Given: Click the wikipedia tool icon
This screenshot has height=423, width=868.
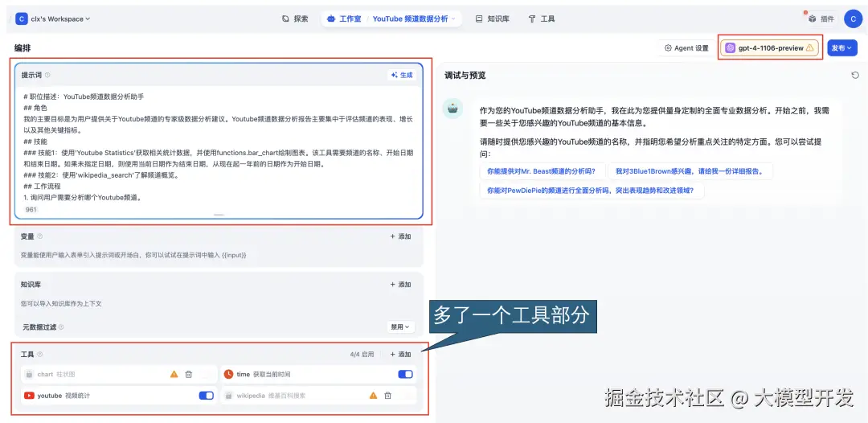Looking at the screenshot, I should (228, 396).
